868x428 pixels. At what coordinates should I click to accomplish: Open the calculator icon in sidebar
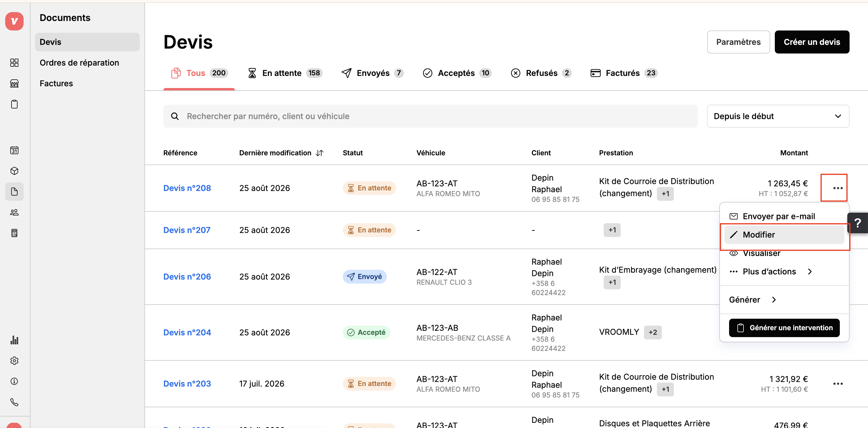[14, 233]
